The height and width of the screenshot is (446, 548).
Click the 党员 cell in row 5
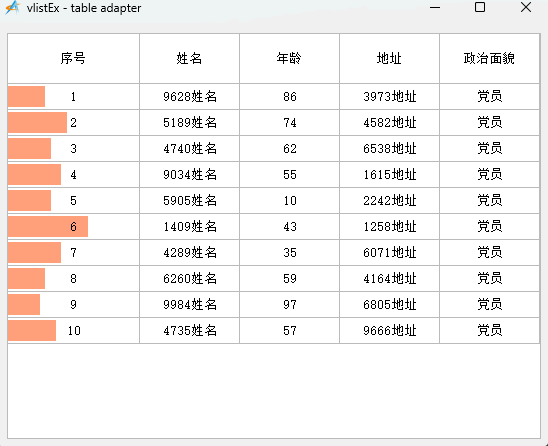(x=489, y=200)
